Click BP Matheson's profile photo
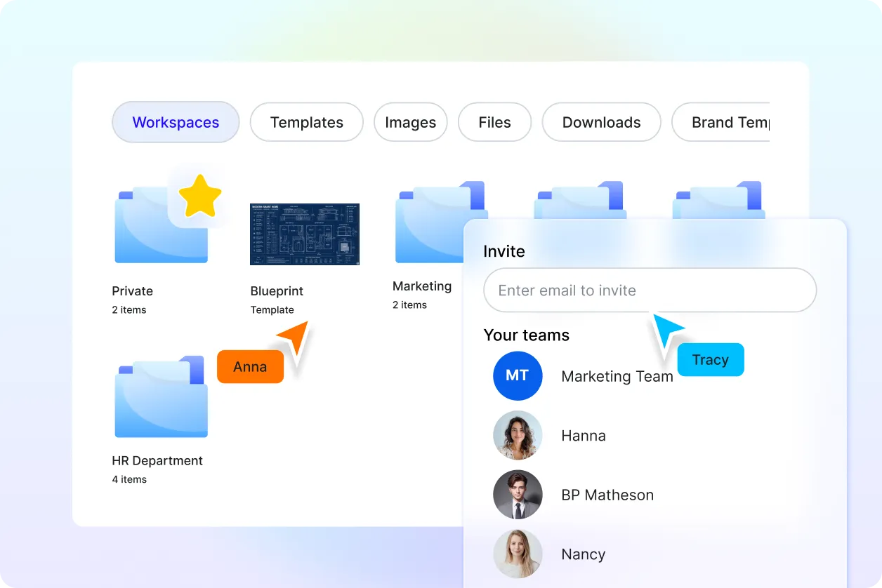This screenshot has height=588, width=882. (518, 495)
